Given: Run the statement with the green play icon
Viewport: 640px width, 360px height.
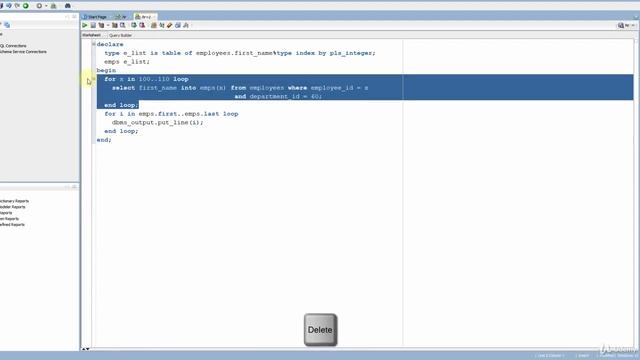Looking at the screenshot, I should tap(85, 25).
